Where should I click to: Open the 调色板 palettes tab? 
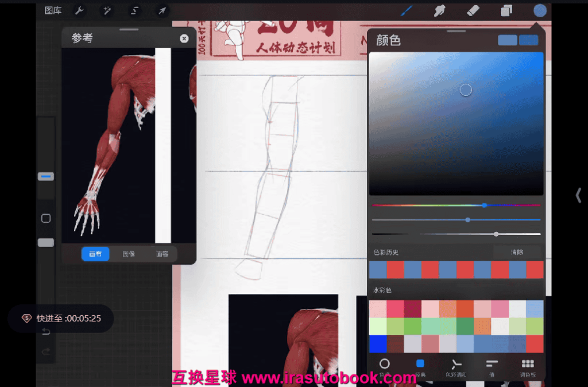[x=528, y=367]
